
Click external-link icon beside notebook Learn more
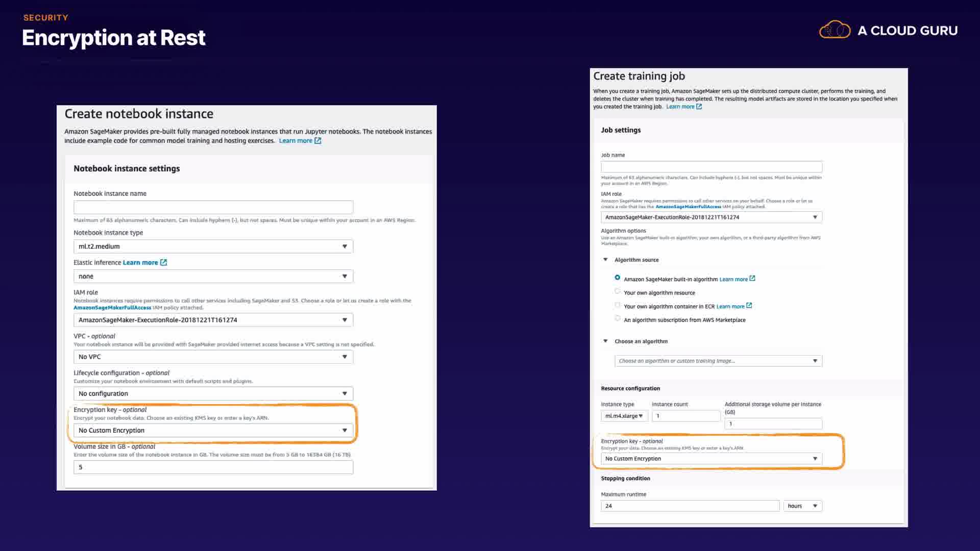(x=317, y=141)
